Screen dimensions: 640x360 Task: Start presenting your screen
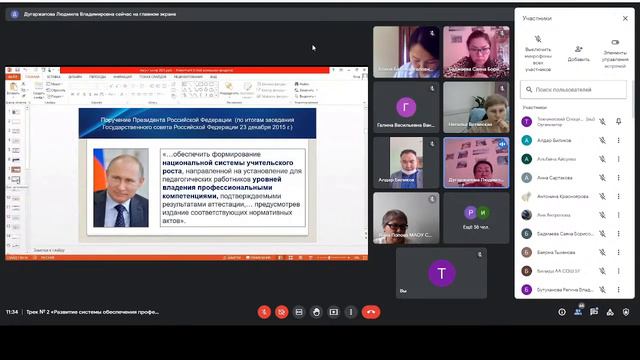click(333, 312)
